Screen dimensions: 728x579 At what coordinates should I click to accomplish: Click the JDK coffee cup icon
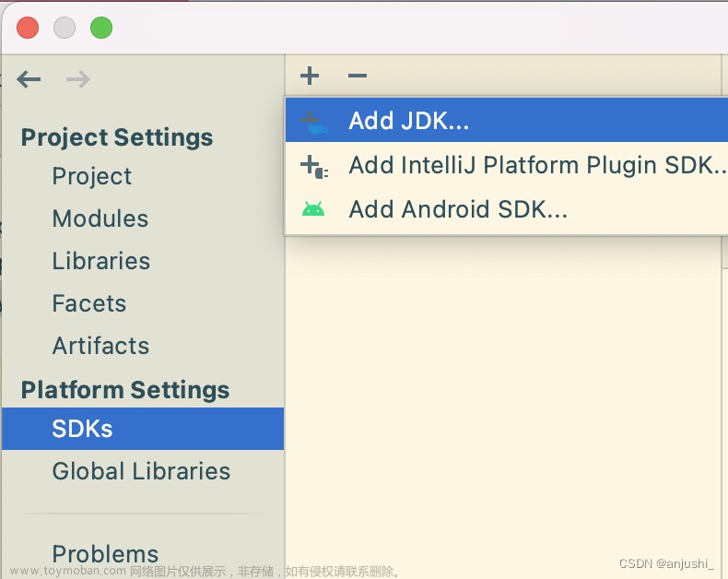pyautogui.click(x=314, y=122)
